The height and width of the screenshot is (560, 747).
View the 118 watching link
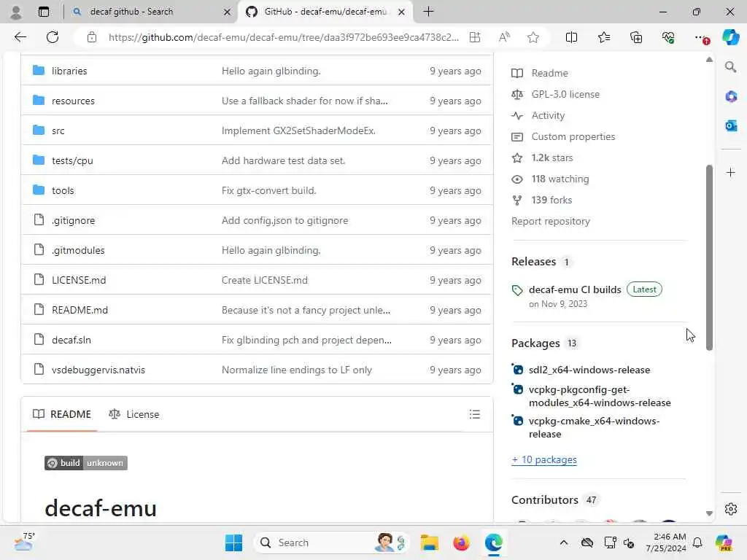click(x=560, y=179)
